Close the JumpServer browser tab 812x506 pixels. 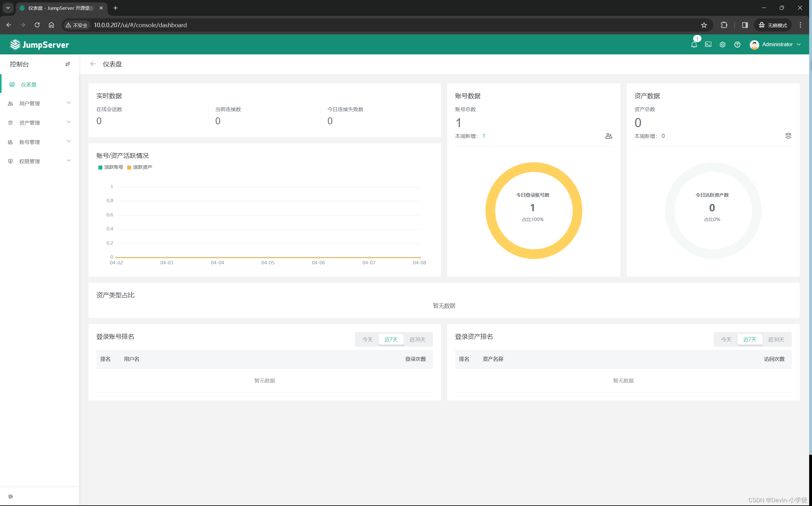click(x=101, y=8)
